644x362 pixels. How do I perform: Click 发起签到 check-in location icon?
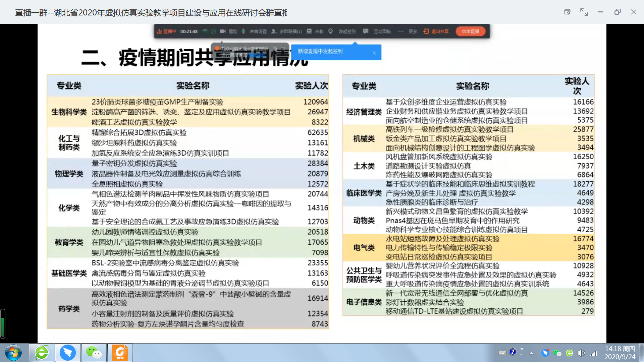pyautogui.click(x=330, y=31)
